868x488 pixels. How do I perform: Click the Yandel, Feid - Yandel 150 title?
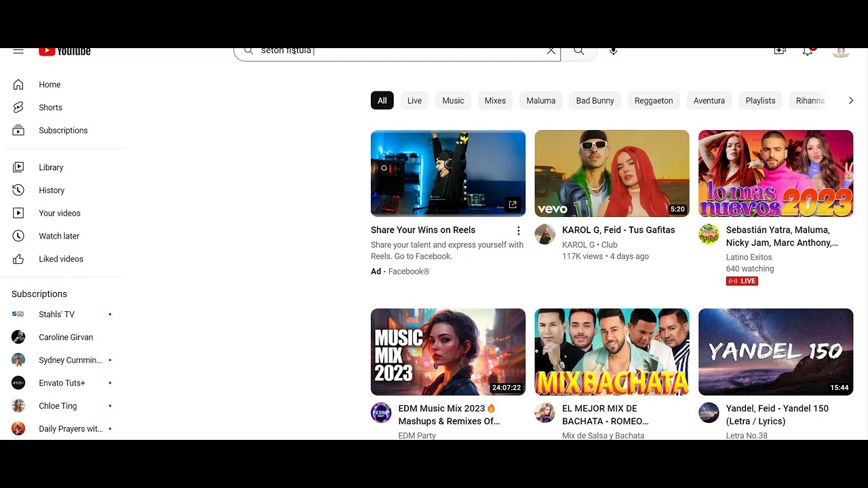click(x=777, y=415)
